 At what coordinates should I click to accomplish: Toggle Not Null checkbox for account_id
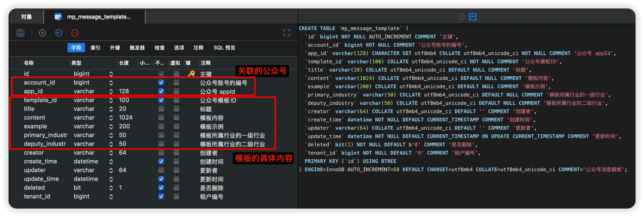pos(161,83)
